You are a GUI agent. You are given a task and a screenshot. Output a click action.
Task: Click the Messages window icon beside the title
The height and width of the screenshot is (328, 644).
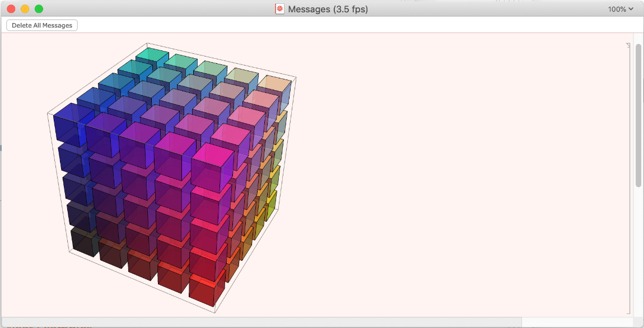279,9
